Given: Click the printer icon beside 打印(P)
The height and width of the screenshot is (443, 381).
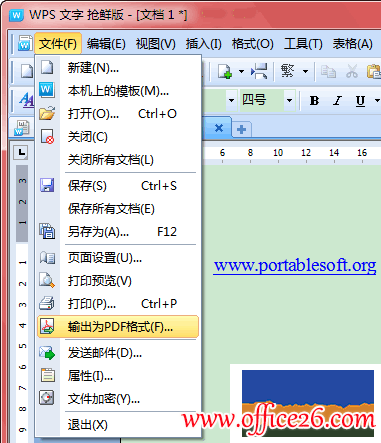Looking at the screenshot, I should (x=47, y=303).
